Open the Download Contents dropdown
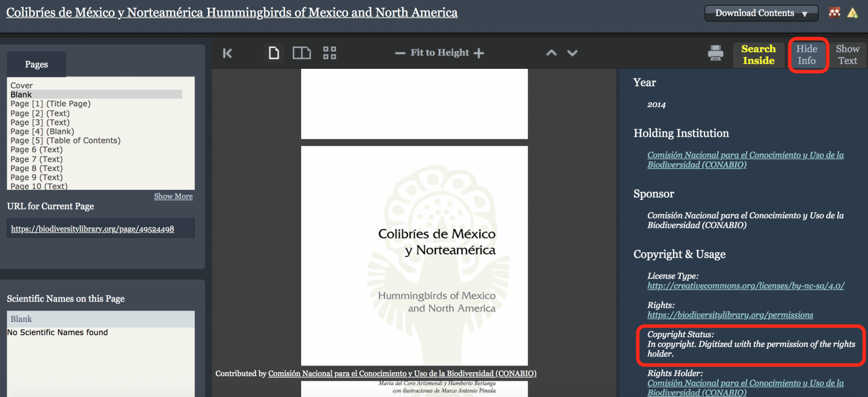The width and height of the screenshot is (868, 397). point(761,13)
